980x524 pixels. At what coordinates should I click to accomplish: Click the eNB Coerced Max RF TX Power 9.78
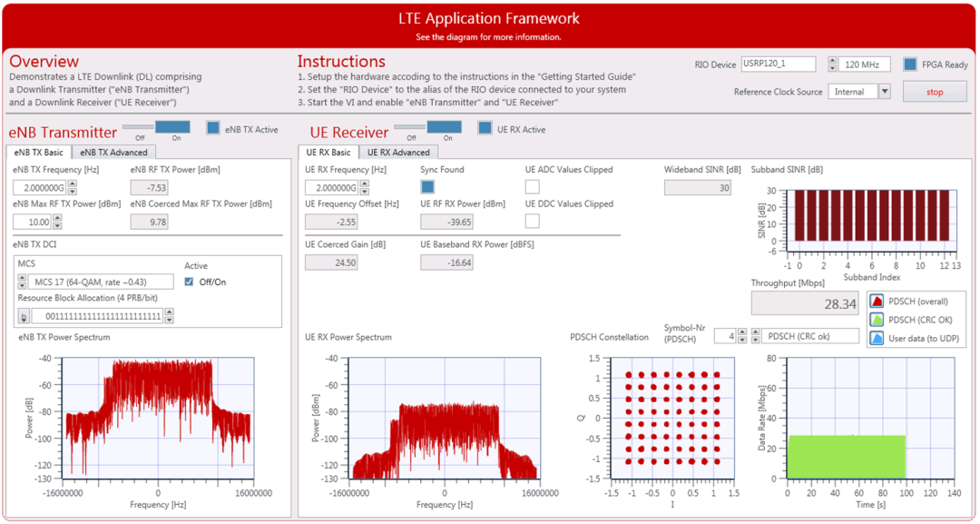coord(150,222)
